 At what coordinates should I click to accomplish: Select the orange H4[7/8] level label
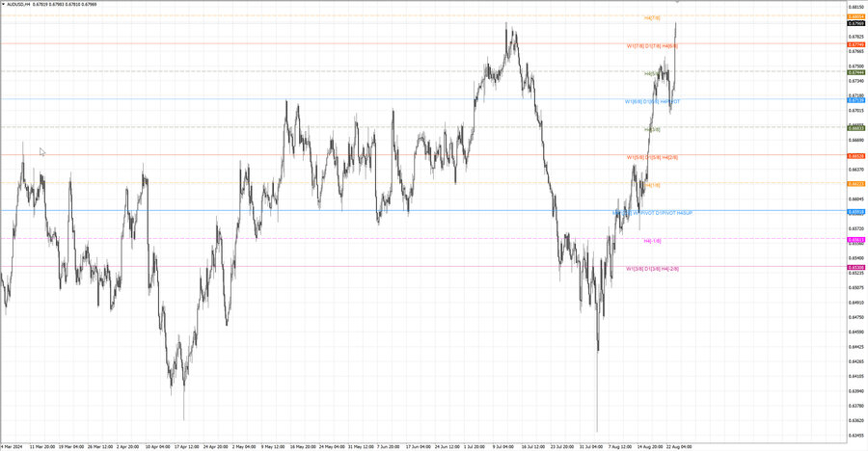[x=653, y=18]
